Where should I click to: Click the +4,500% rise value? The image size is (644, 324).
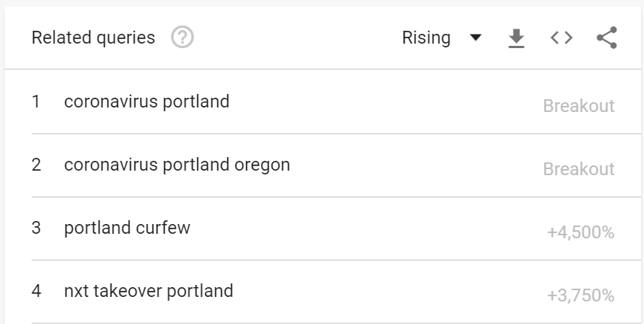pyautogui.click(x=581, y=232)
